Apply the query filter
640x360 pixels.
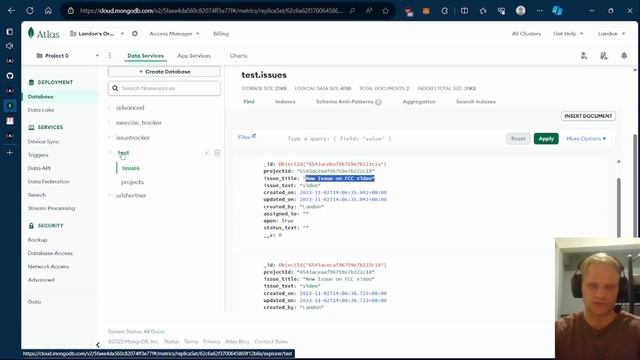(546, 139)
